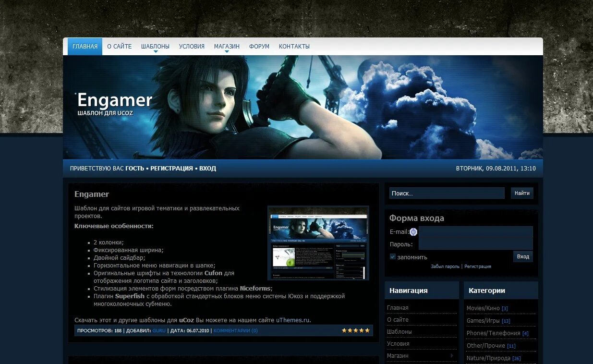Open the О САЙТЕ menu item

[119, 47]
